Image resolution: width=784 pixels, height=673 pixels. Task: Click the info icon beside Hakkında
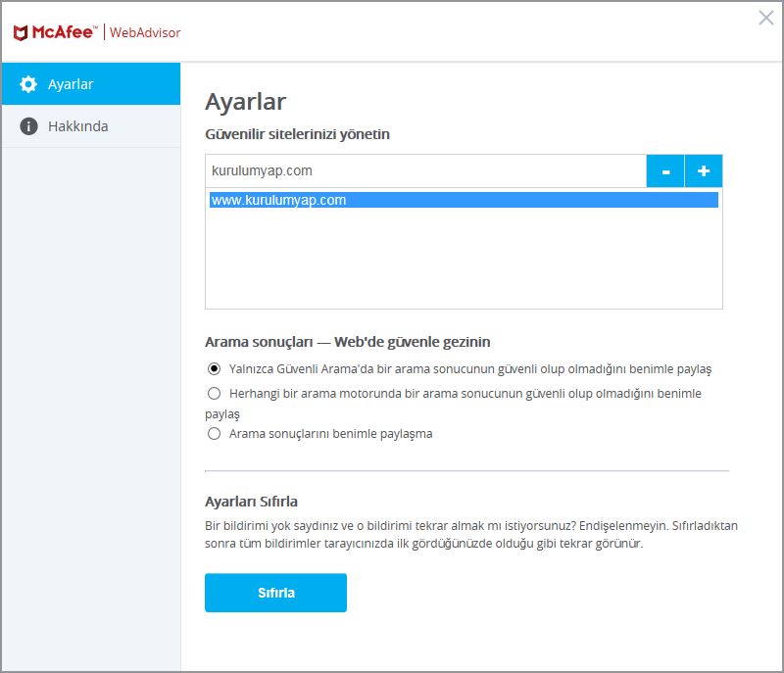[x=28, y=126]
